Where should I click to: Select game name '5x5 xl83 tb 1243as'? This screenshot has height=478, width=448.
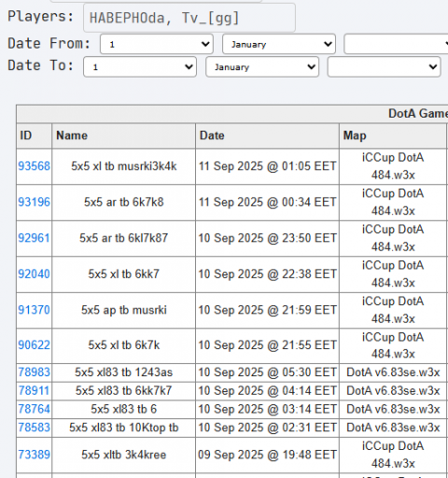coord(124,373)
